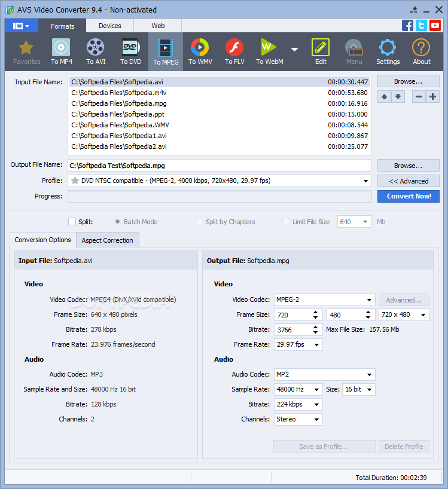Open the 640 Mb file size dropdown
This screenshot has height=489, width=448.
click(x=355, y=222)
